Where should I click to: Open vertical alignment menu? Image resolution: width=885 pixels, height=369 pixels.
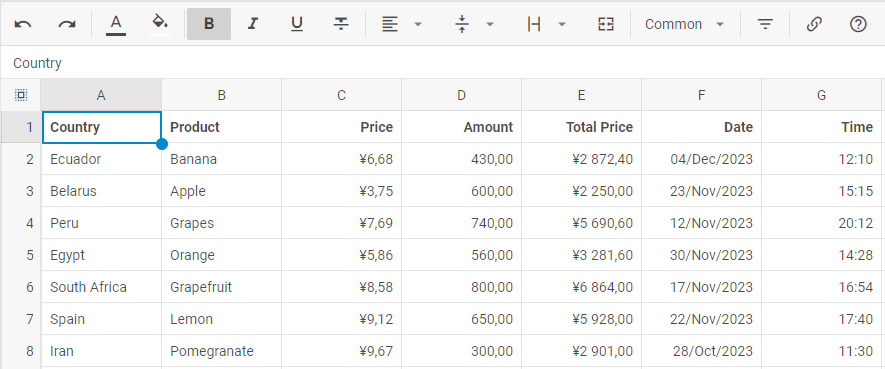474,24
